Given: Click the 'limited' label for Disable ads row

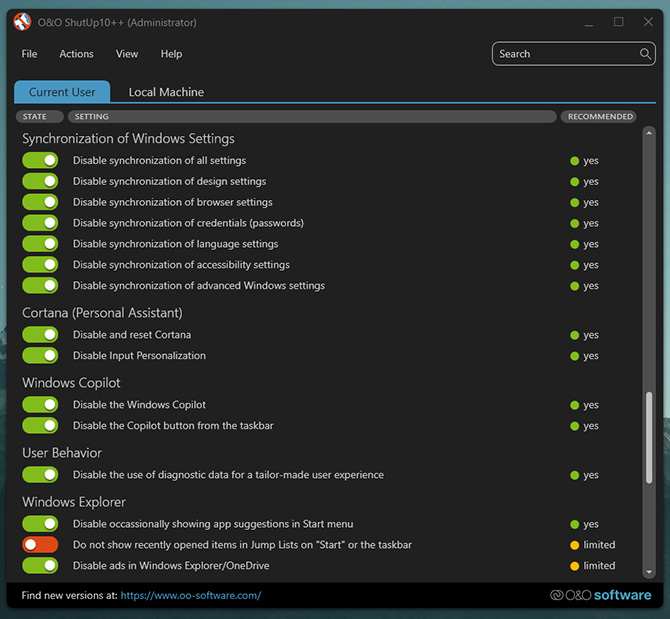Looking at the screenshot, I should point(599,566).
